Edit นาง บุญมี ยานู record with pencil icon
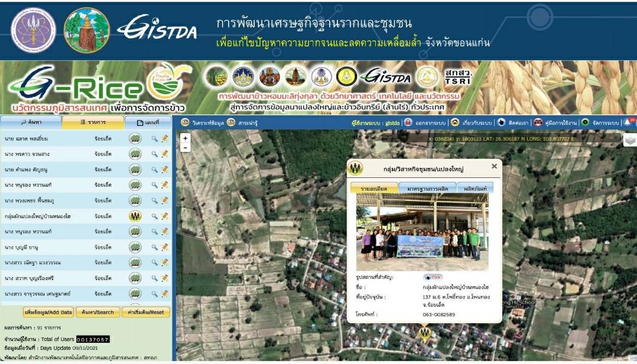637x364 pixels. (x=164, y=247)
